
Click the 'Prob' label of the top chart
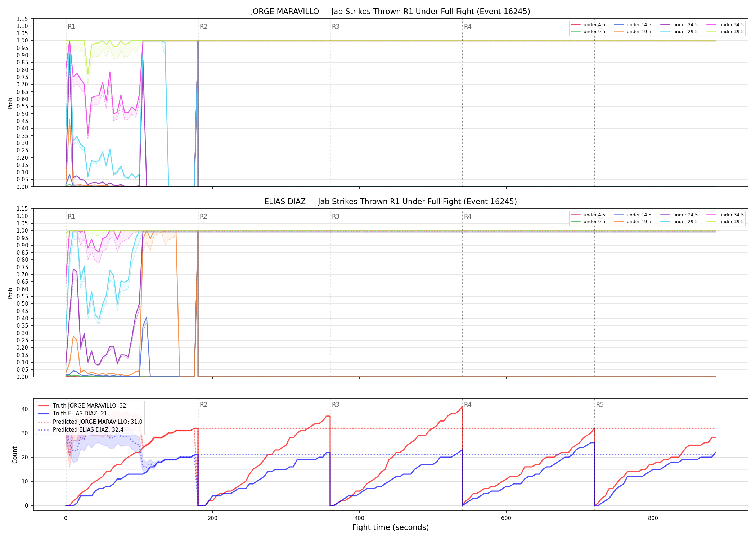[10, 103]
